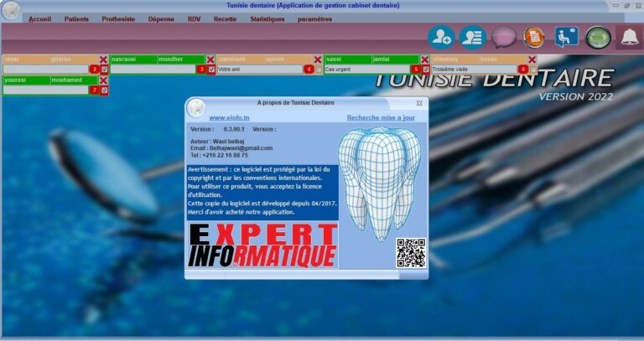
Task: Open the paramètres menu
Action: click(314, 19)
